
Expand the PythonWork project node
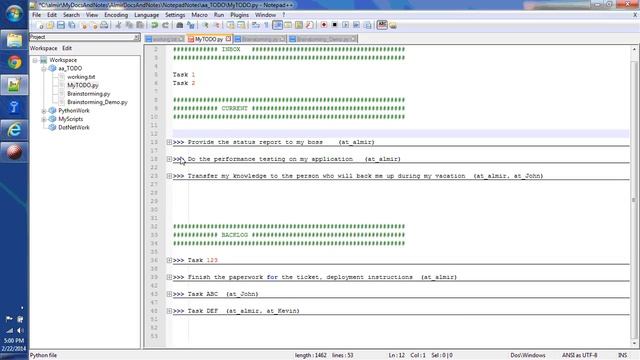(x=44, y=111)
